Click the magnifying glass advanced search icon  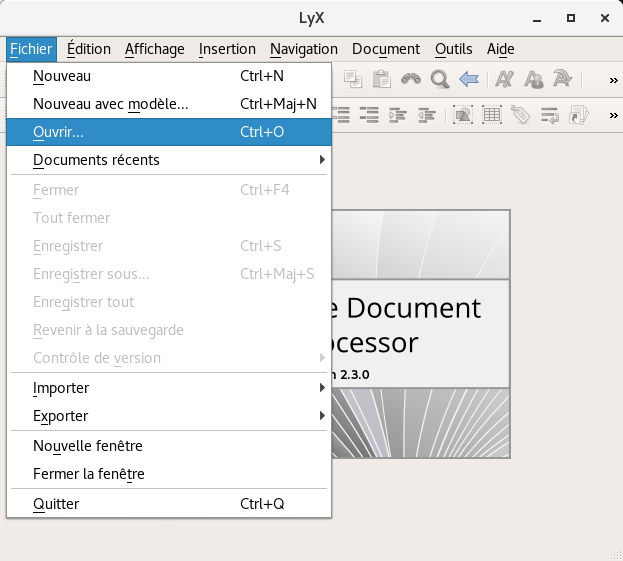coord(440,79)
